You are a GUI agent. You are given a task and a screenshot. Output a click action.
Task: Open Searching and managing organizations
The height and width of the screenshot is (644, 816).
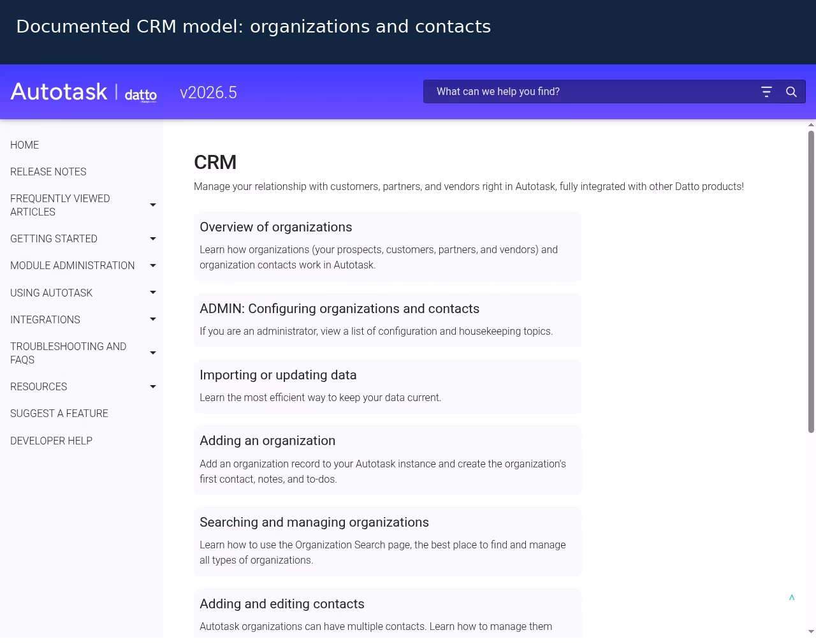tap(314, 523)
